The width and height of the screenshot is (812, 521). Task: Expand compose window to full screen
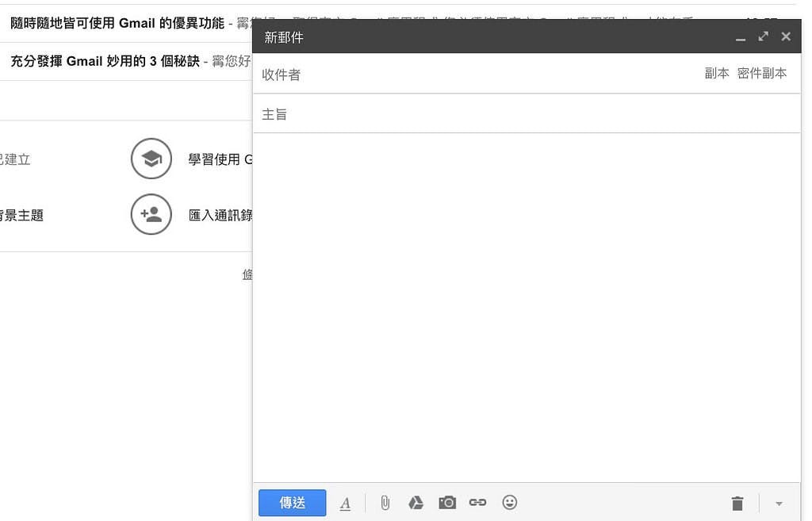click(x=764, y=36)
